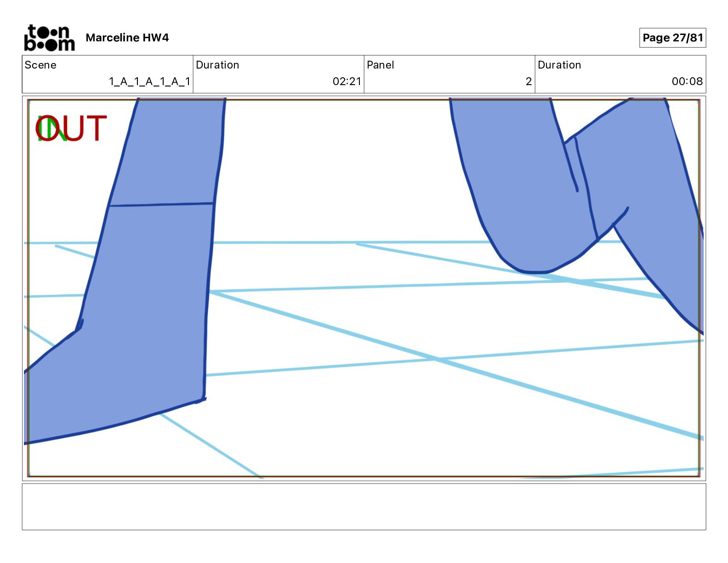This screenshot has height=563, width=728.
Task: Click the "Panel" header label
Action: (381, 65)
